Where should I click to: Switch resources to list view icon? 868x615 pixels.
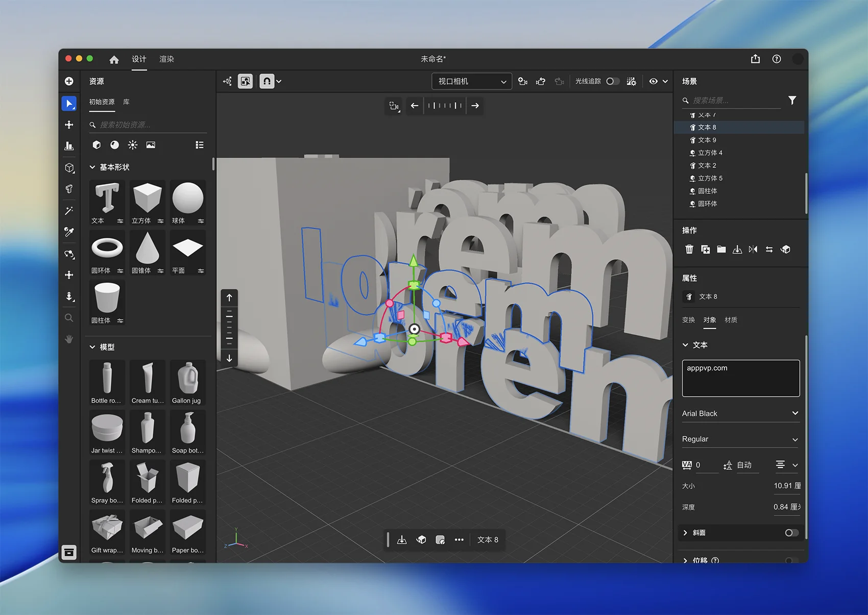click(x=200, y=145)
